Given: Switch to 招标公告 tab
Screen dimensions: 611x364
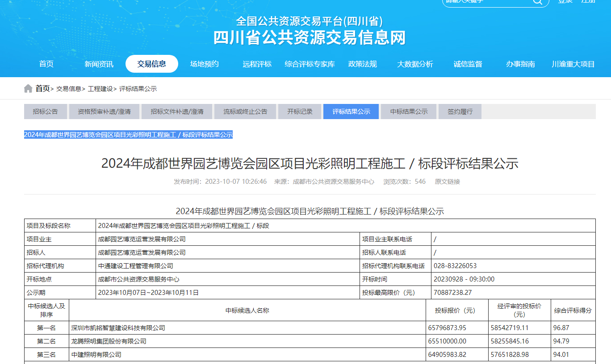Looking at the screenshot, I should pyautogui.click(x=46, y=112).
